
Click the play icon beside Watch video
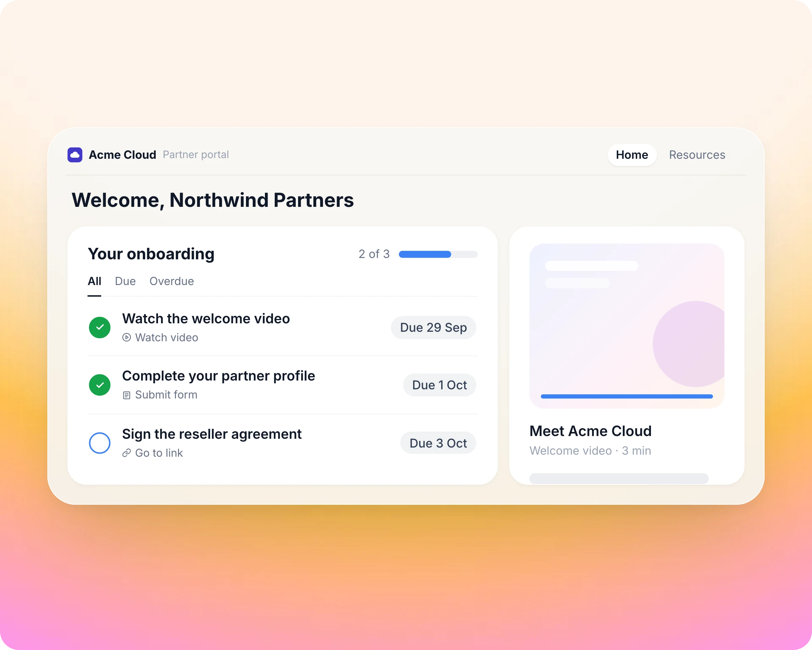pyautogui.click(x=127, y=338)
